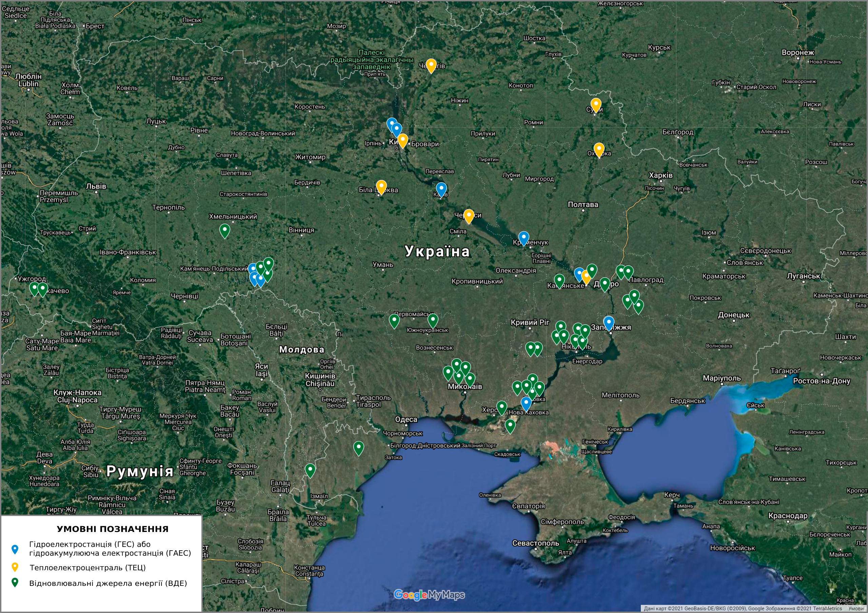The height and width of the screenshot is (613, 868).
Task: Click green renewable pin icon in legend
Action: 15,582
